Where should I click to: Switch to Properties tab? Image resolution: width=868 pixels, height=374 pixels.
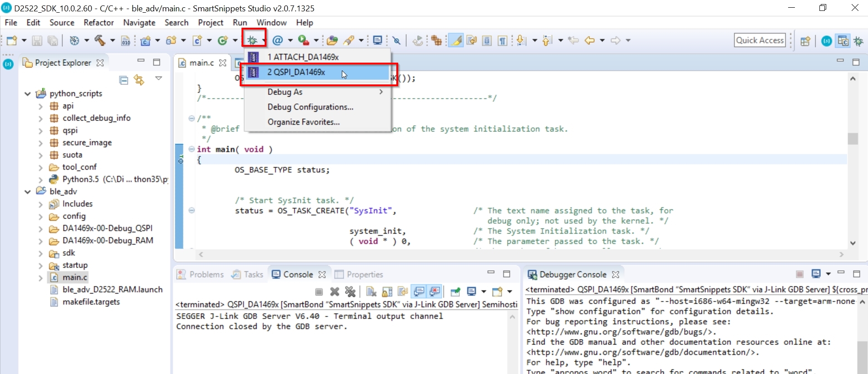[x=359, y=274]
